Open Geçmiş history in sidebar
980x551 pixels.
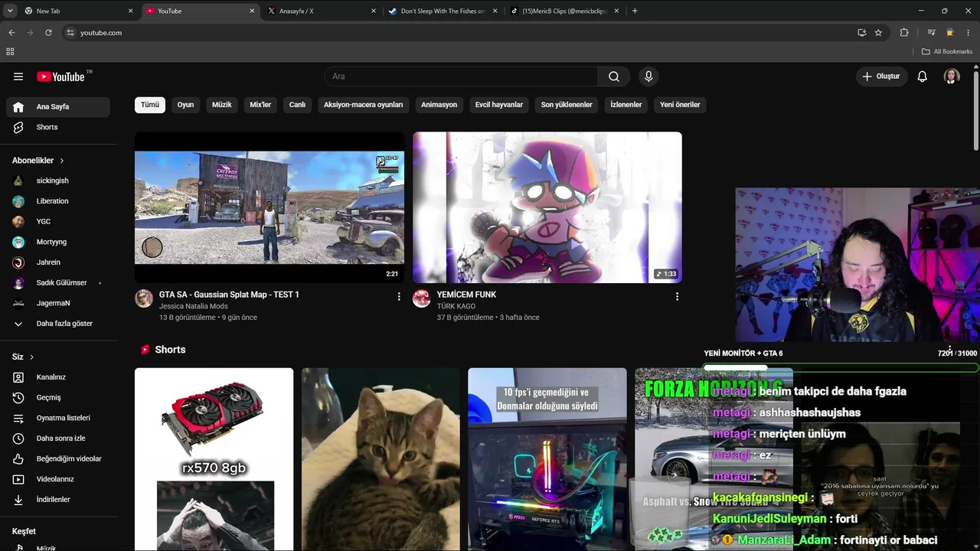(57, 397)
